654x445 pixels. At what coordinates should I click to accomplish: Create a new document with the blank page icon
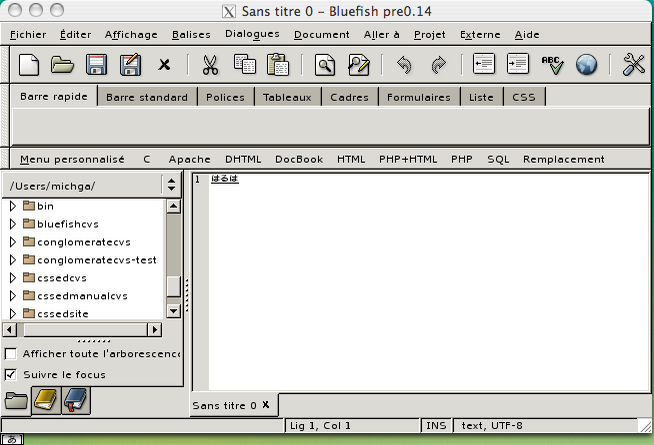[29, 65]
